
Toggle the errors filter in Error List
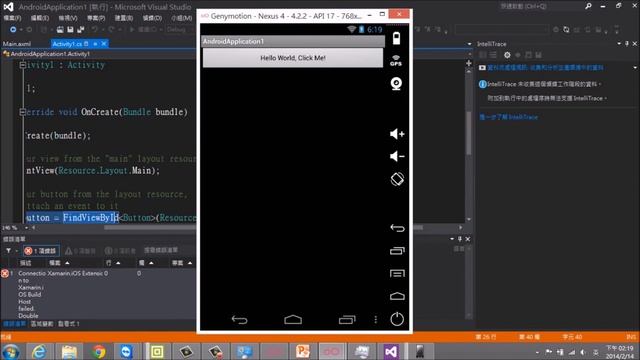(41, 251)
